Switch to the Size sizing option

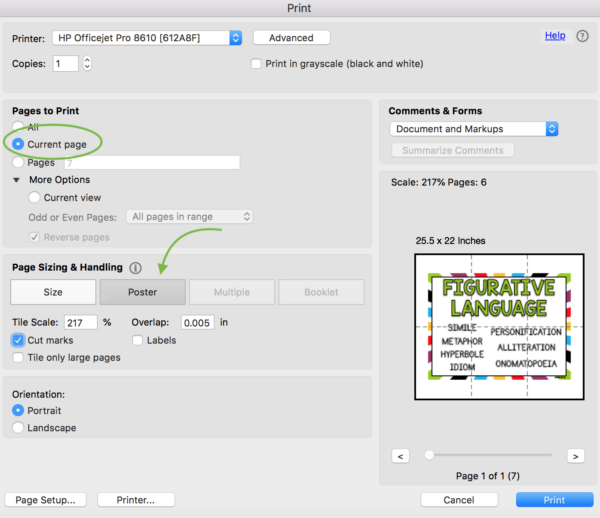pos(53,292)
